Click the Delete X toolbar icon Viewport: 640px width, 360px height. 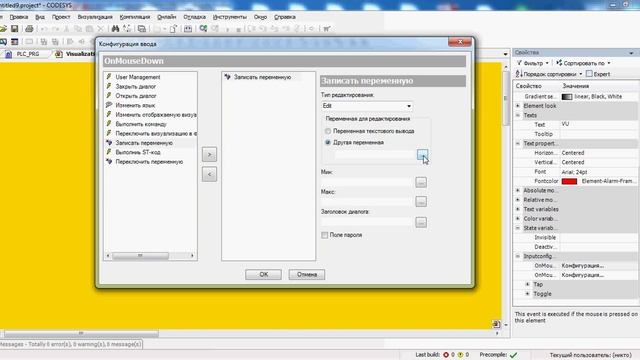coord(100,29)
